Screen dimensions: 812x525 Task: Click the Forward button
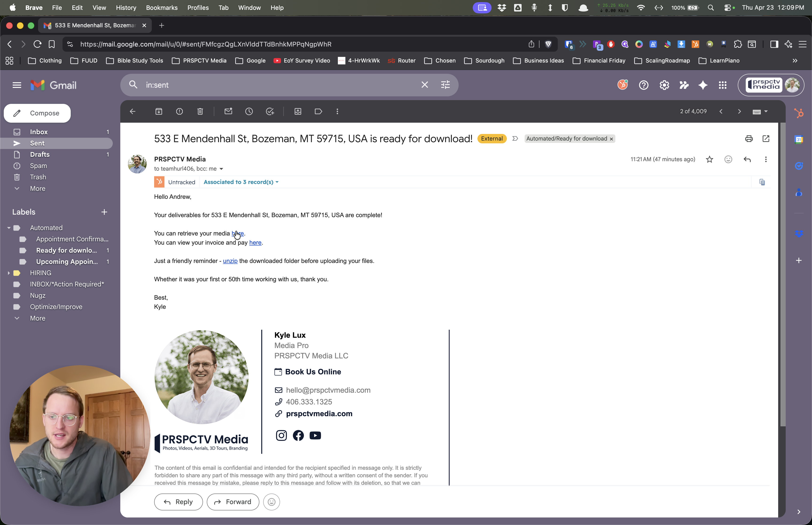click(x=233, y=502)
